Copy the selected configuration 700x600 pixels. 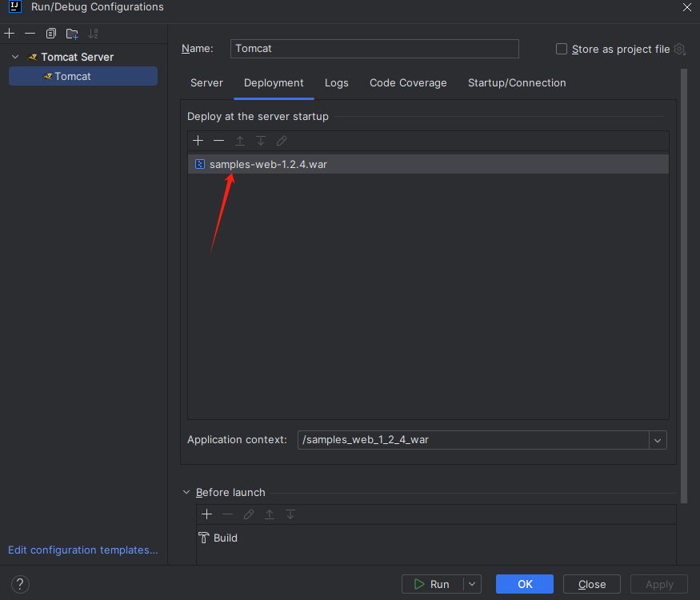coord(51,34)
